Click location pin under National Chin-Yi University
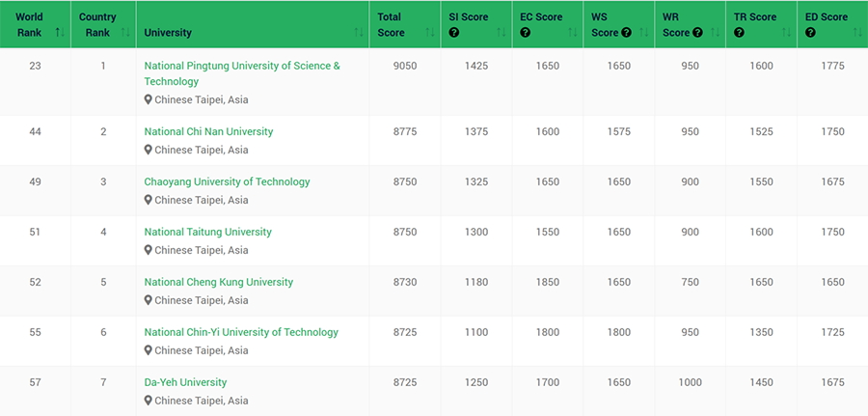This screenshot has height=416, width=868. click(x=148, y=350)
